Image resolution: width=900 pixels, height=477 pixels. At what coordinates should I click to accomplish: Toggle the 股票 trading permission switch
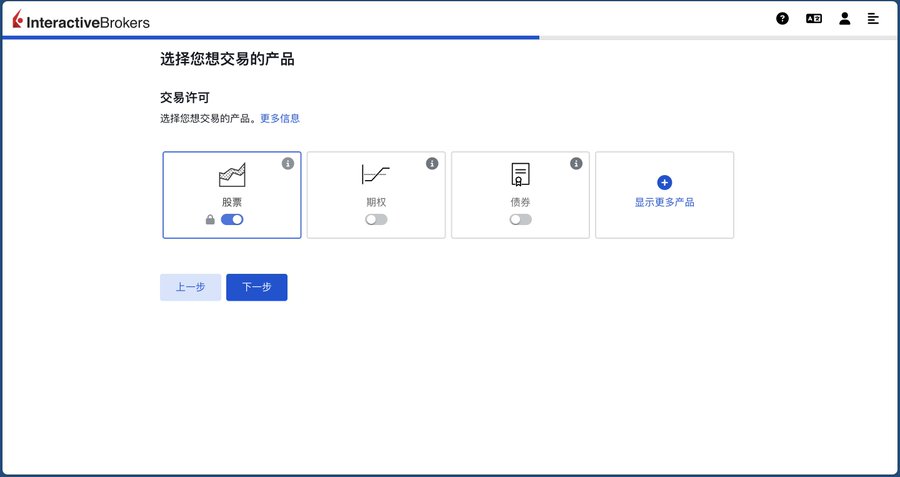click(232, 219)
